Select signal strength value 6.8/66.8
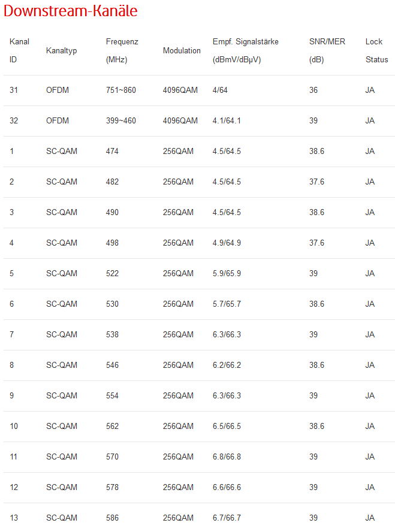Image resolution: width=395 pixels, height=532 pixels. [227, 457]
